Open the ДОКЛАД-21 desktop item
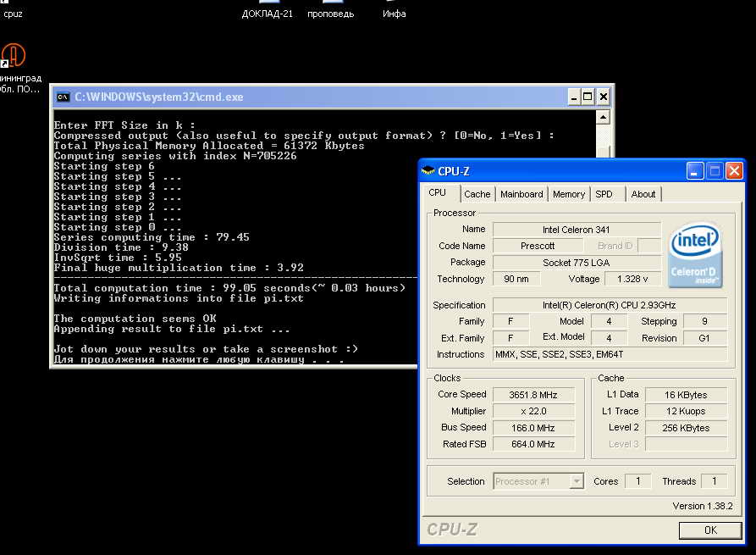Image resolution: width=756 pixels, height=555 pixels. [x=268, y=14]
